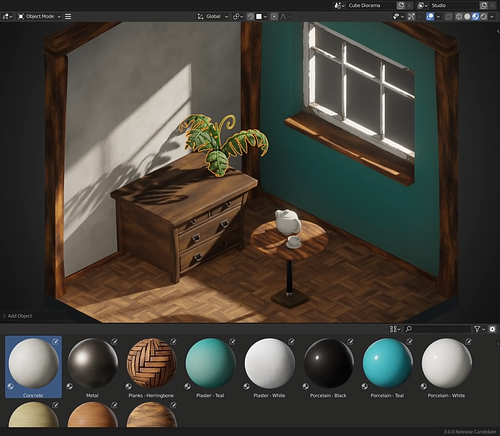Expand the asset browser sidebar arrow
Viewport: 500px width, 436px height.
(497, 343)
